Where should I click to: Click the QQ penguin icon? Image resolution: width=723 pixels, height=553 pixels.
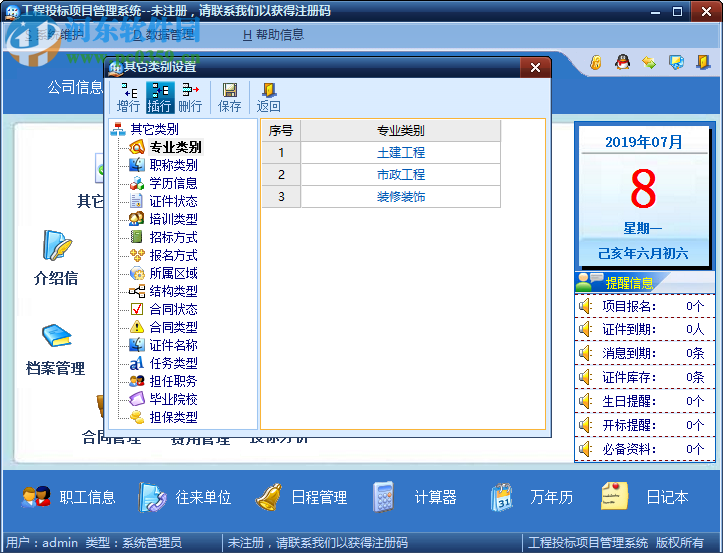click(622, 62)
